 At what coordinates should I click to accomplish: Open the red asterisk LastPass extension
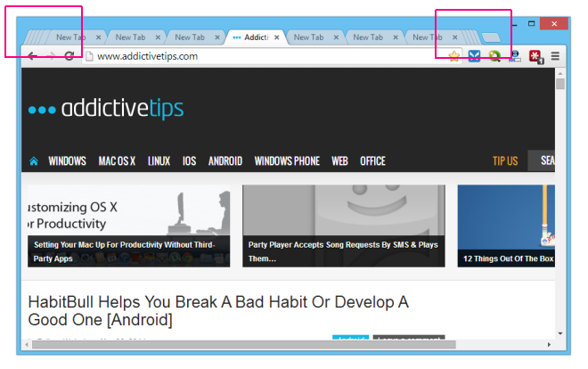(535, 57)
